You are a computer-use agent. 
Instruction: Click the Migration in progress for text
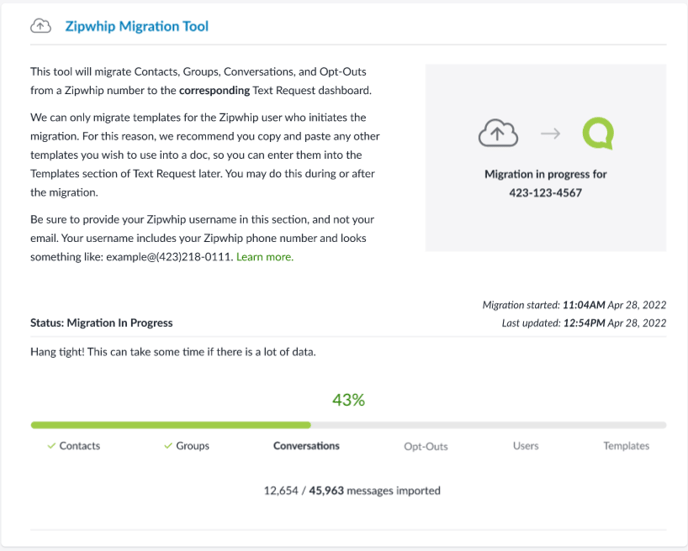(545, 174)
